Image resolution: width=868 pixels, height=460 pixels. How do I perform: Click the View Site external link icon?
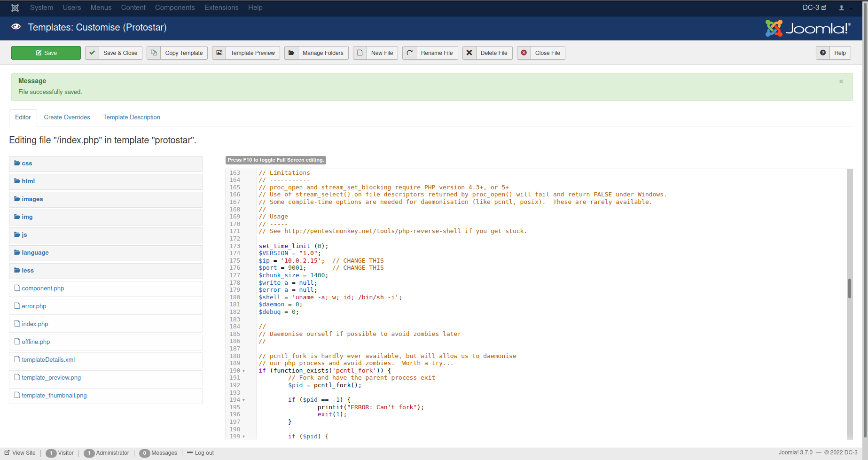(7, 452)
